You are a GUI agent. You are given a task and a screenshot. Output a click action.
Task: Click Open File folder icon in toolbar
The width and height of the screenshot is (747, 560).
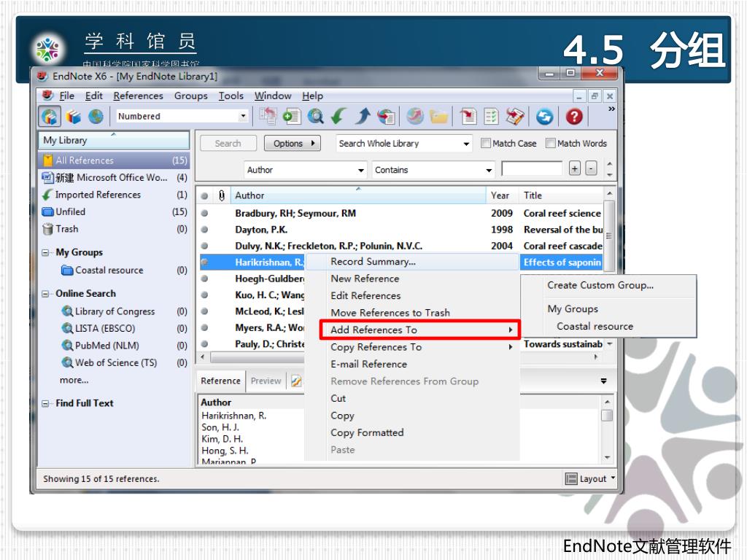click(438, 117)
